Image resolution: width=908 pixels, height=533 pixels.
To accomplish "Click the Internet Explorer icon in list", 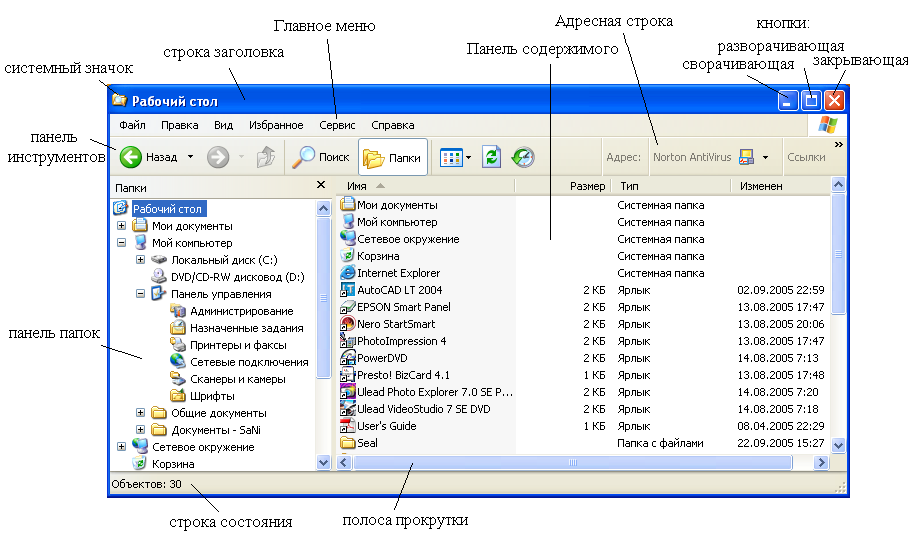I will click(347, 272).
